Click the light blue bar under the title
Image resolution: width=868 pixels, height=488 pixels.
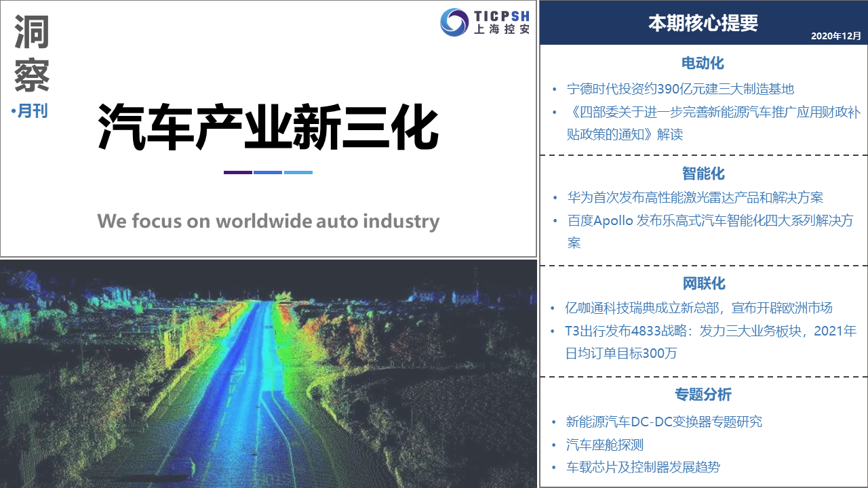pos(298,172)
